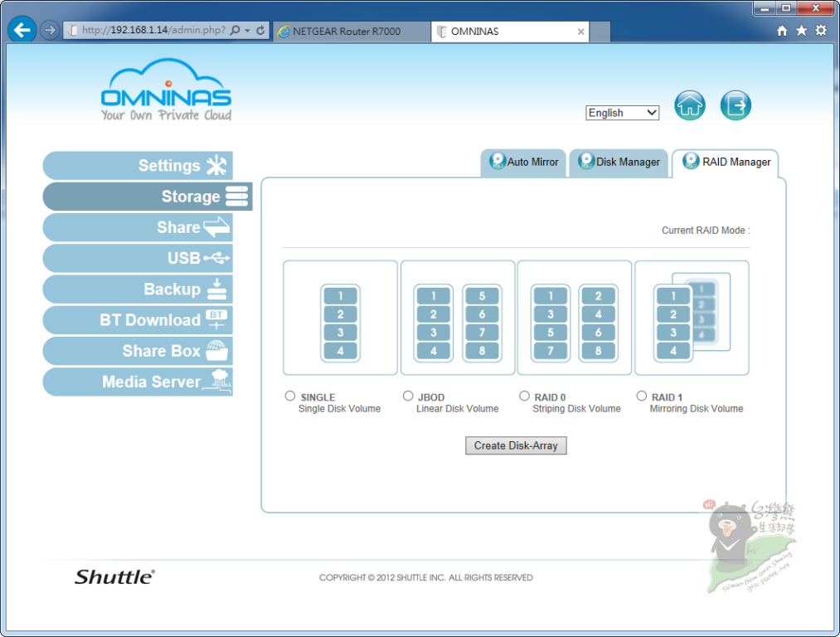The height and width of the screenshot is (637, 840).
Task: Open the BT Download section icon
Action: pyautogui.click(x=216, y=319)
